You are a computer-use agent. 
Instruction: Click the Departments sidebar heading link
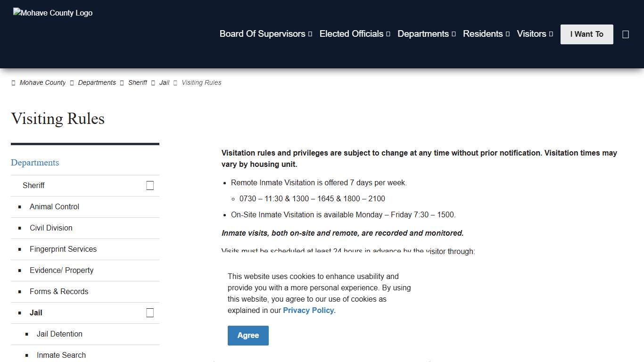click(x=35, y=163)
